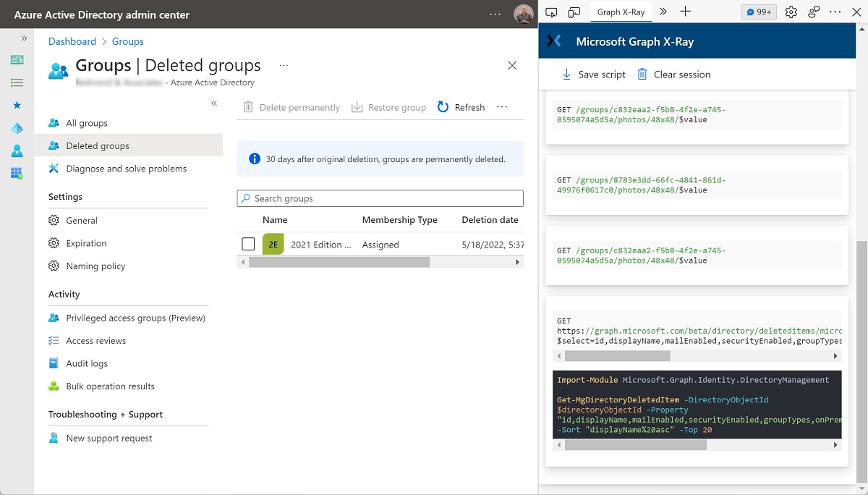Click the 2E group avatar

273,245
